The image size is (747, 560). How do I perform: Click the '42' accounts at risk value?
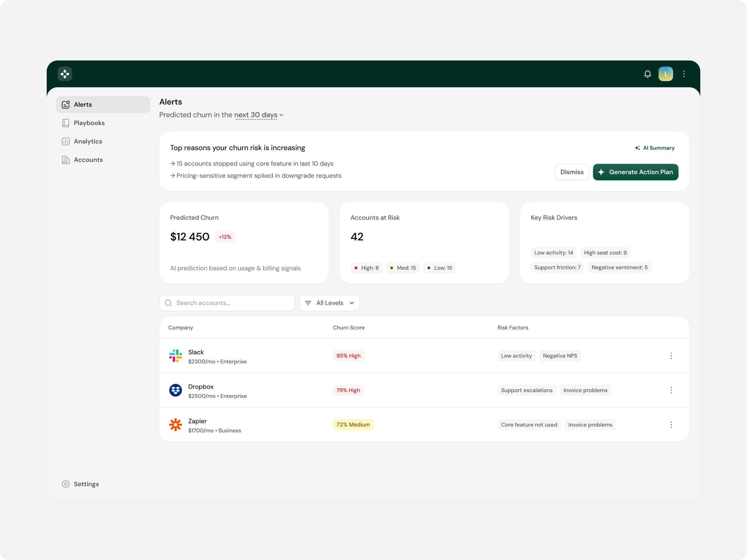(x=357, y=237)
